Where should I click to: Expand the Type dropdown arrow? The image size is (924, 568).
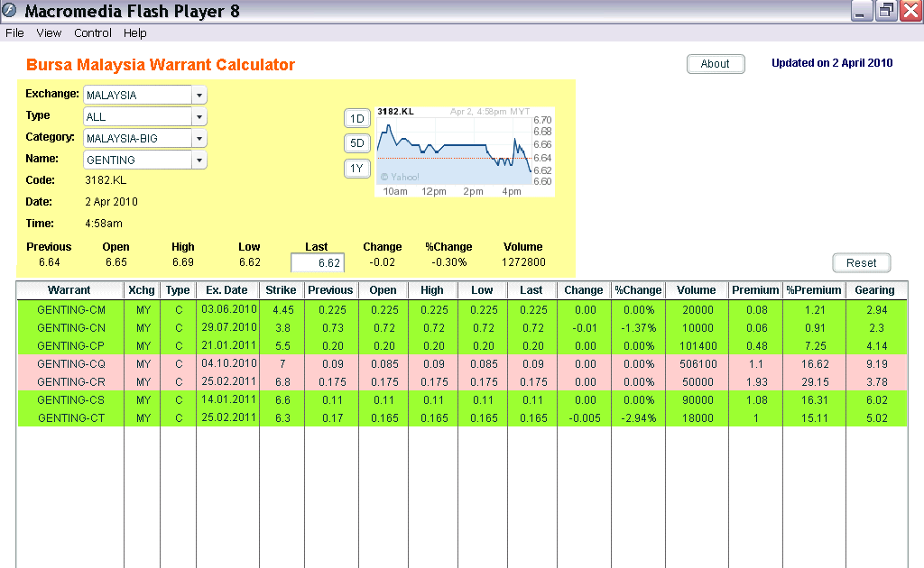(x=199, y=116)
